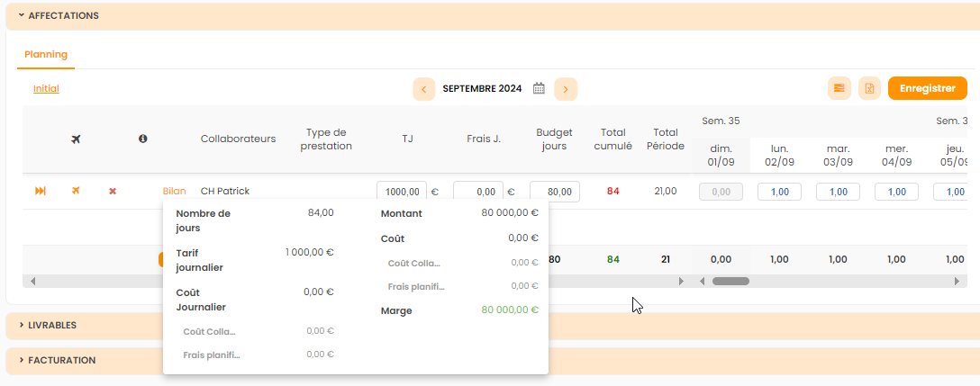
Task: Go to the previous month
Action: [x=423, y=88]
